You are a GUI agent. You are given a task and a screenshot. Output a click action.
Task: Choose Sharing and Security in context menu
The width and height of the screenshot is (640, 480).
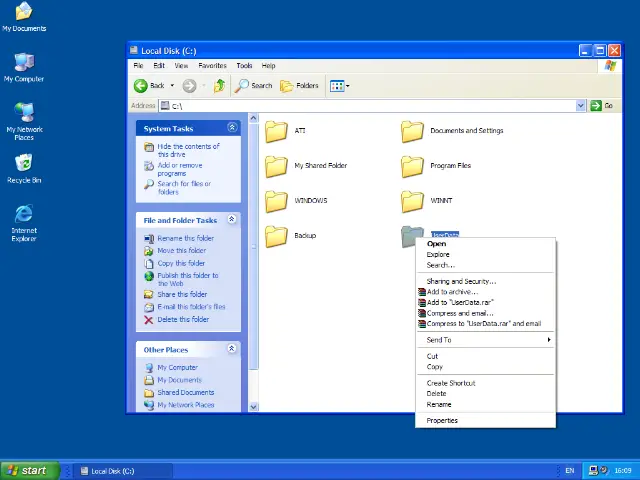click(485, 282)
